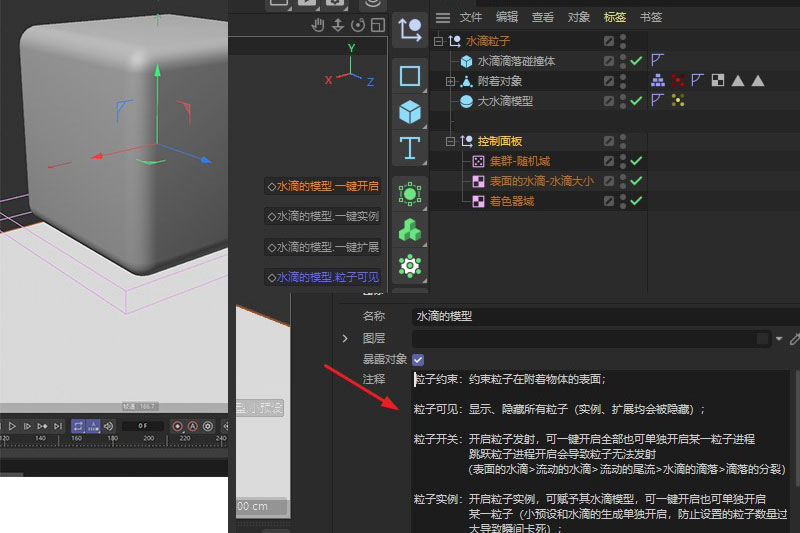Toggle enable checkmark of 集群-随机域
Screen dimensions: 800x533
(636, 161)
